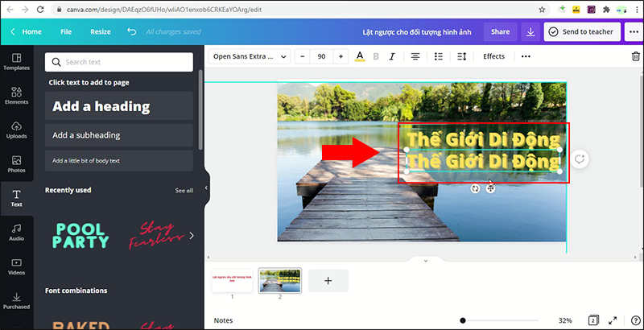This screenshot has width=644, height=330.
Task: Undo the last change
Action: point(131,31)
